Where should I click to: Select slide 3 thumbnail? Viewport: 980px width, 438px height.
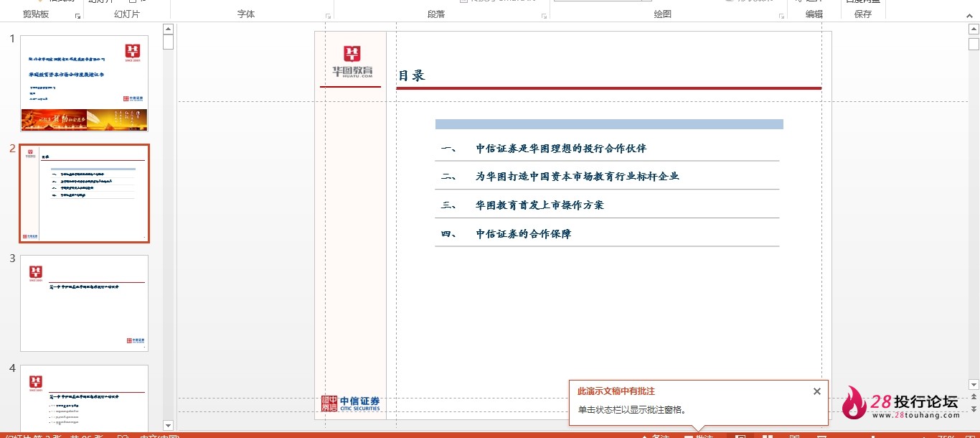click(x=84, y=303)
